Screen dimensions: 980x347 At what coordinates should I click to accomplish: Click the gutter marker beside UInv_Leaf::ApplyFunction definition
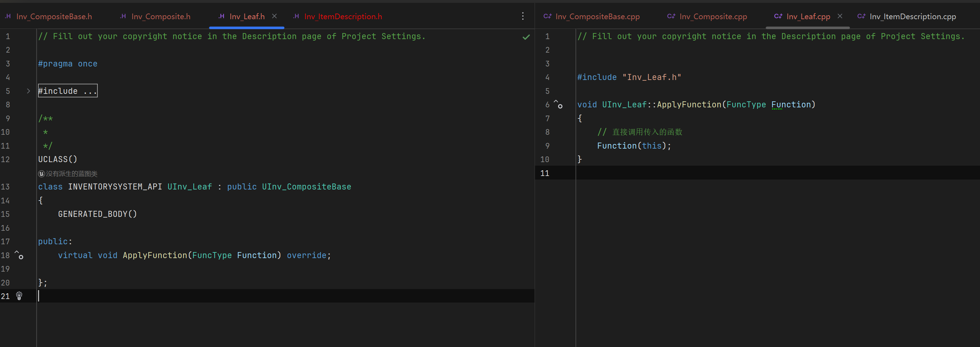[558, 104]
